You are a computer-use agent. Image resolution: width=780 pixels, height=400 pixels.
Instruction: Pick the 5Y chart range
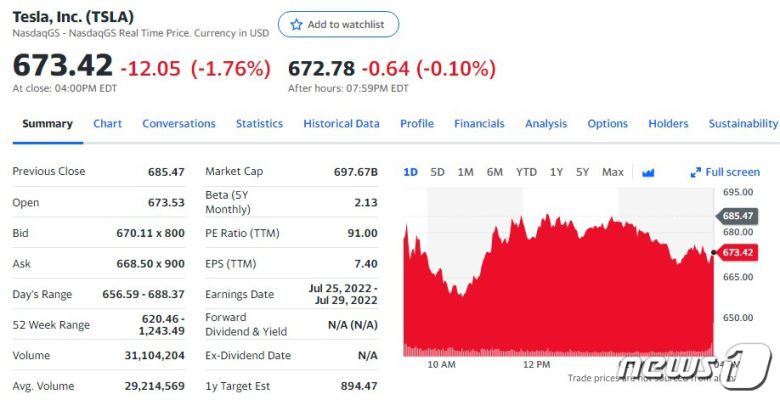(582, 172)
